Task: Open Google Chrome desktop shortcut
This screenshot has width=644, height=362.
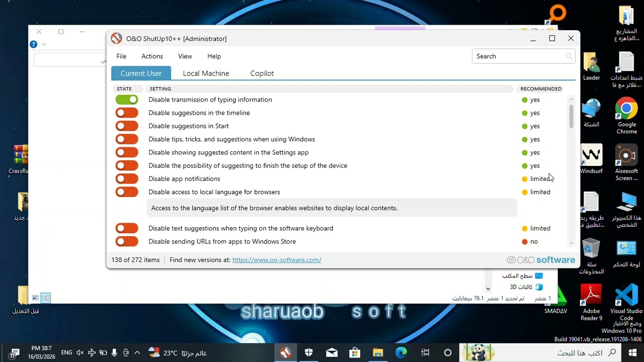Action: 626,116
